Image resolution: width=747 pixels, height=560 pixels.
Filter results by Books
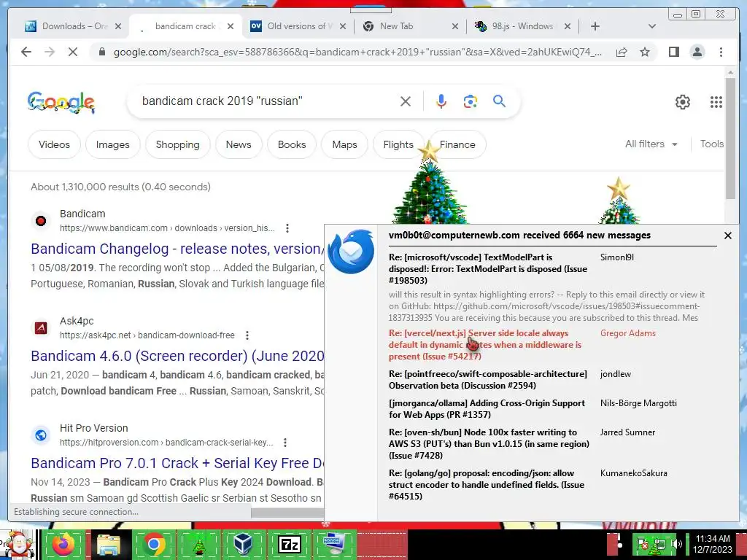point(292,144)
